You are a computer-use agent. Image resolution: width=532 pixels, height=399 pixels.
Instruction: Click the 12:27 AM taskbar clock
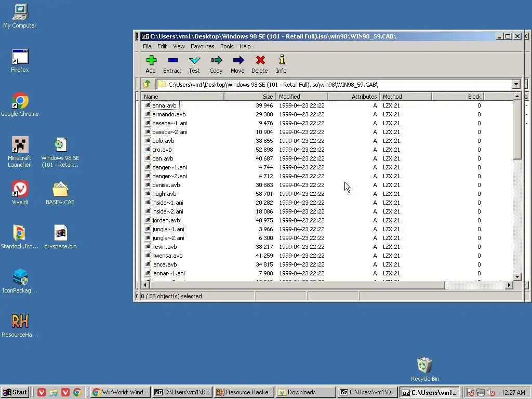513,393
